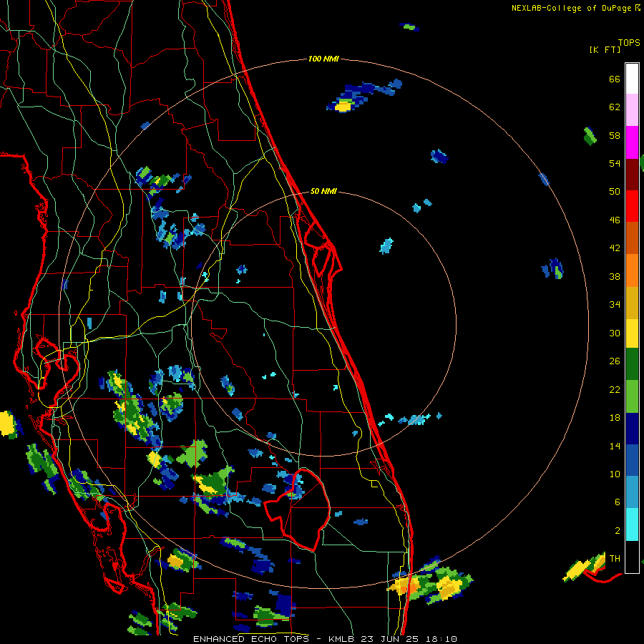The image size is (644, 644).
Task: Click the 30 legend value
Action: coord(615,333)
